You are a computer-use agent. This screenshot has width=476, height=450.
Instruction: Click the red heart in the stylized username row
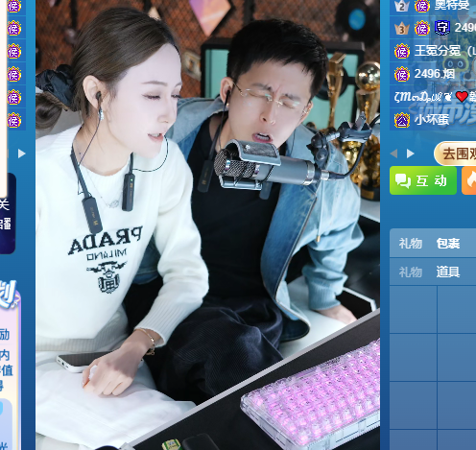[x=462, y=96]
